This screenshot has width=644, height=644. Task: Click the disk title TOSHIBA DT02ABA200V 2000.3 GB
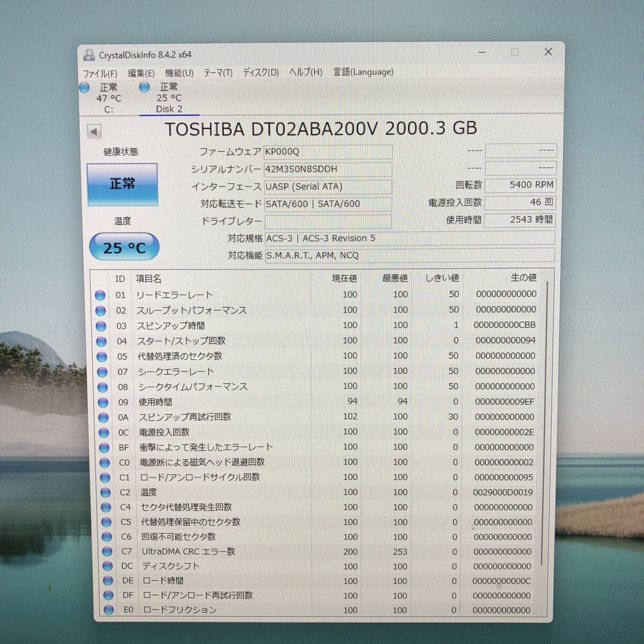click(321, 129)
